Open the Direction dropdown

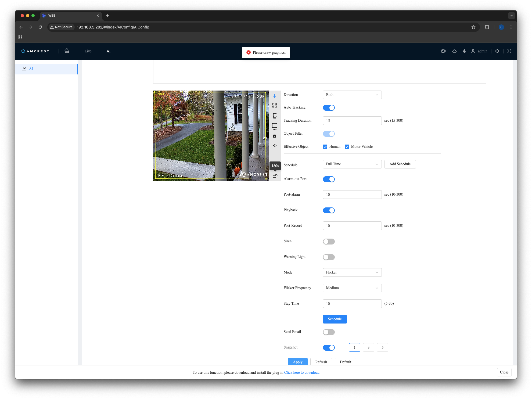pyautogui.click(x=352, y=95)
